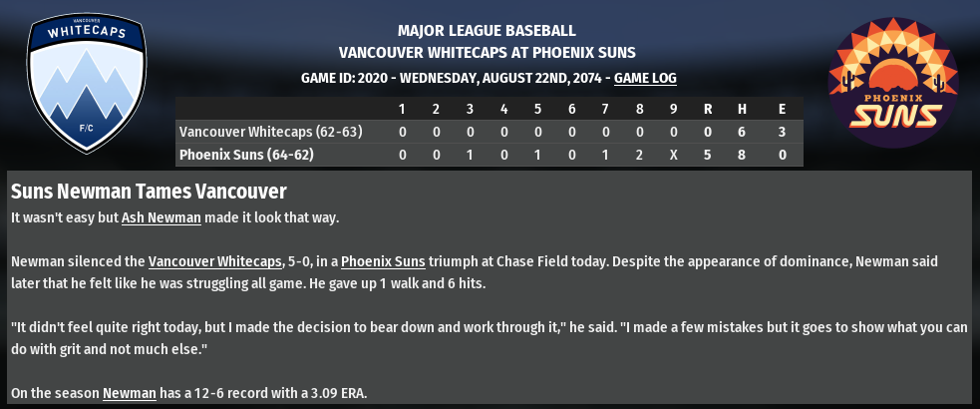Click the H column header in box score
The height and width of the screenshot is (409, 980).
741,109
